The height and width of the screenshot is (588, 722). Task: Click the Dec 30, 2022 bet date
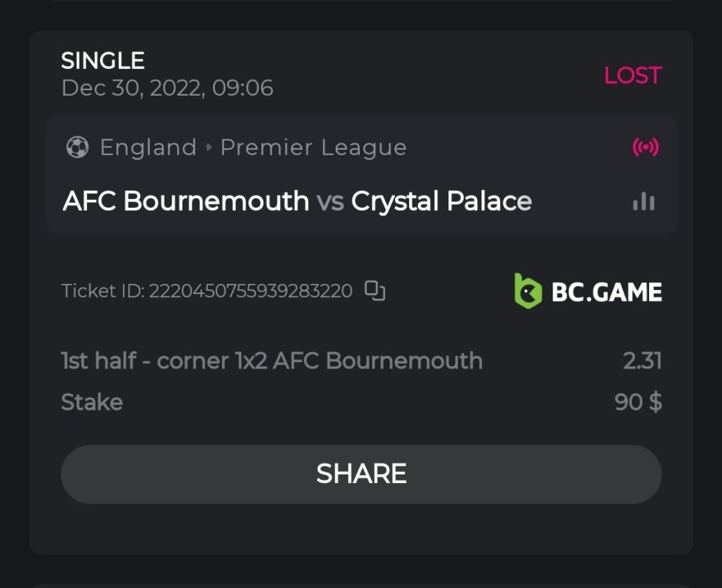167,88
